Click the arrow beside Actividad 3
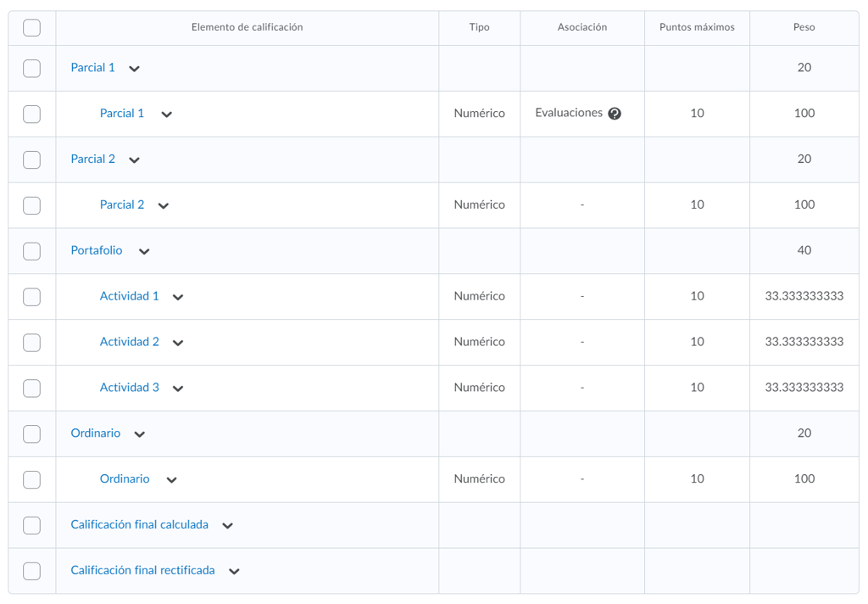868x604 pixels. (178, 389)
